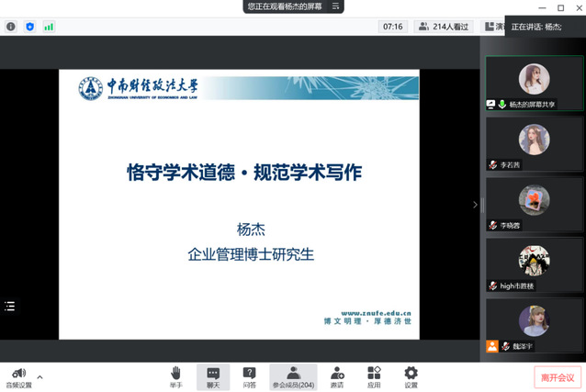Open the 问答 Q&A icon
This screenshot has width=586, height=392.
tap(250, 375)
